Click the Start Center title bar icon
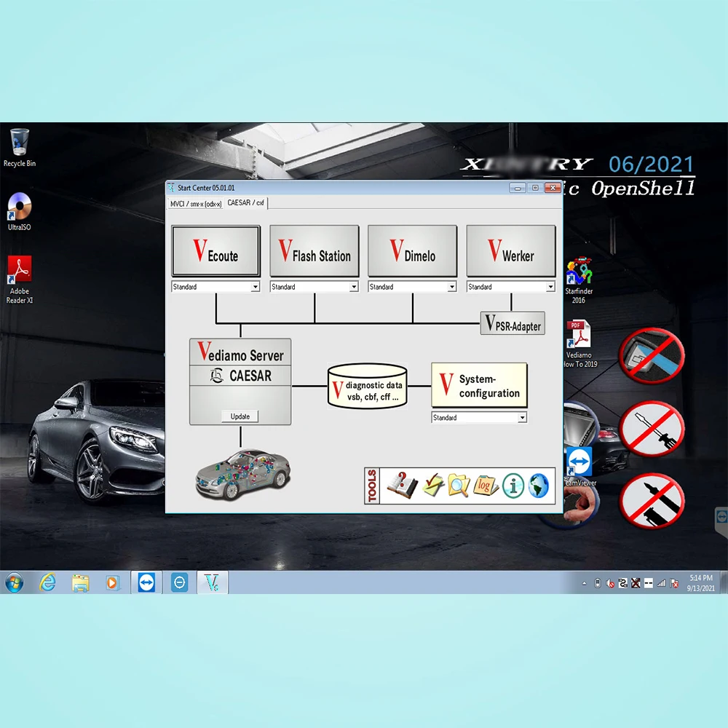 (171, 188)
